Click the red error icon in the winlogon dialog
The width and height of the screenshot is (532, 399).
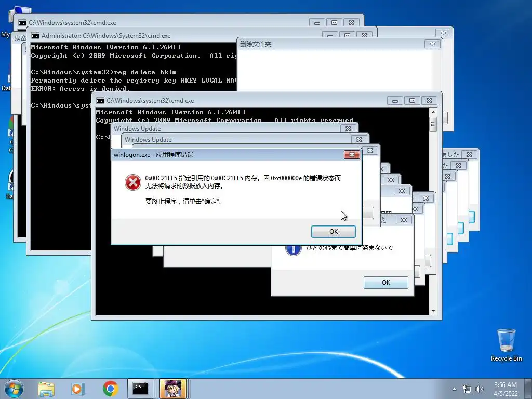click(132, 182)
